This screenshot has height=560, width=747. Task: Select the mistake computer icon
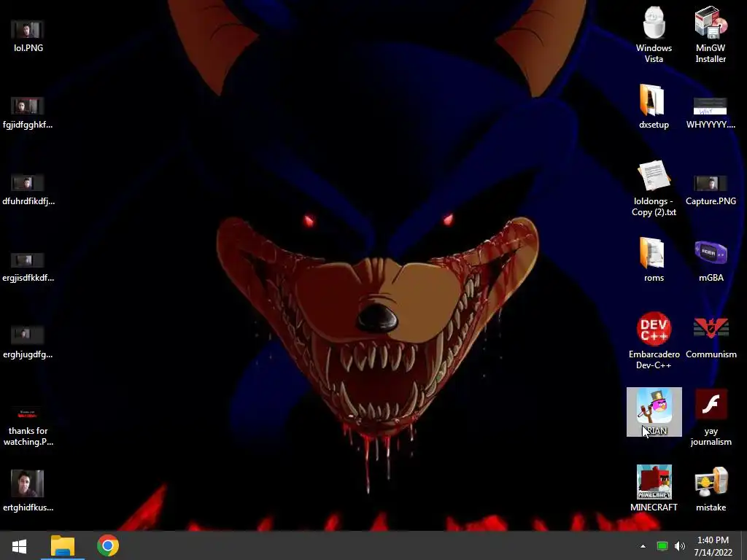(x=711, y=489)
